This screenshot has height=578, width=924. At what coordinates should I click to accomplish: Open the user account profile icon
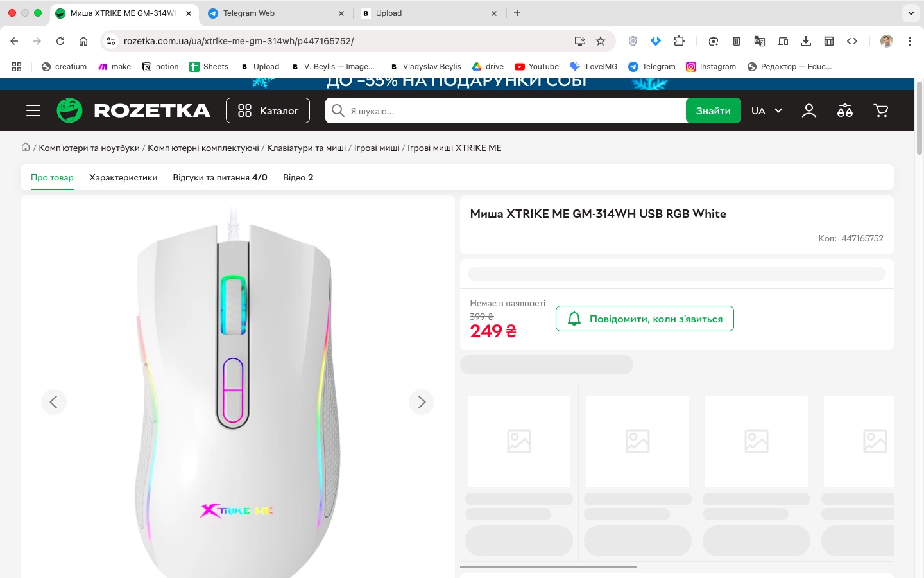tap(809, 110)
